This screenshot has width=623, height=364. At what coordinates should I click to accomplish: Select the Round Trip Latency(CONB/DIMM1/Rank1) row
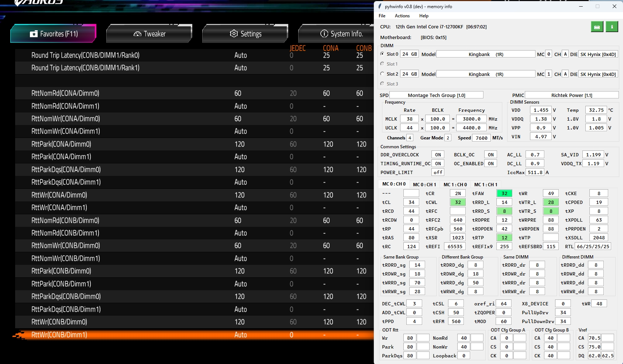[x=194, y=68]
